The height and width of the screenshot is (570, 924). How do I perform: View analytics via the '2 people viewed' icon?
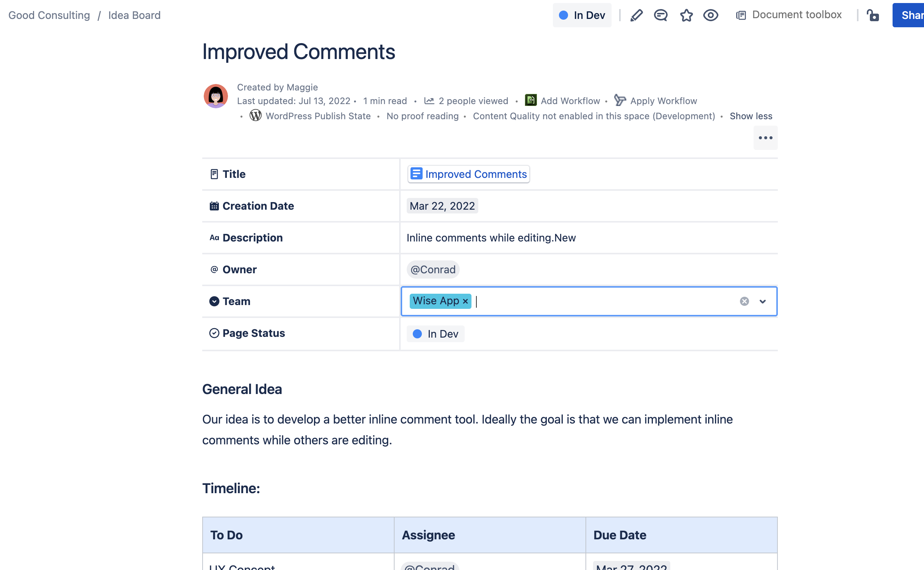click(430, 100)
